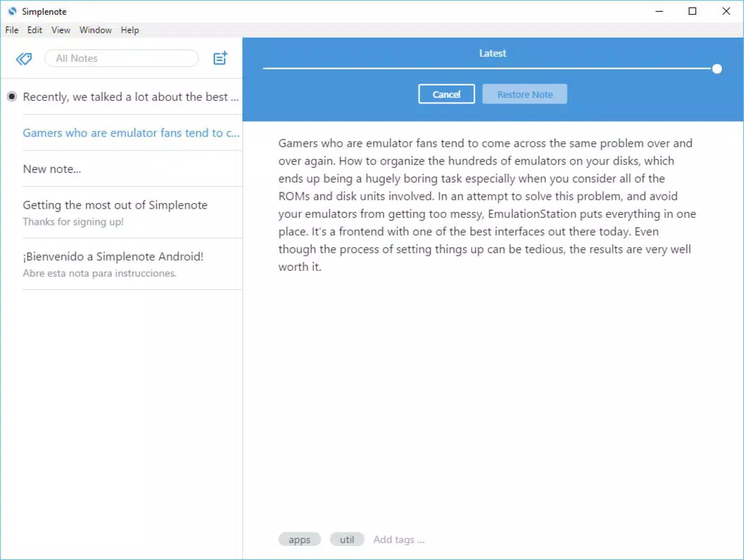Open the tags sidebar icon
Screen dimensions: 744x560
(24, 58)
